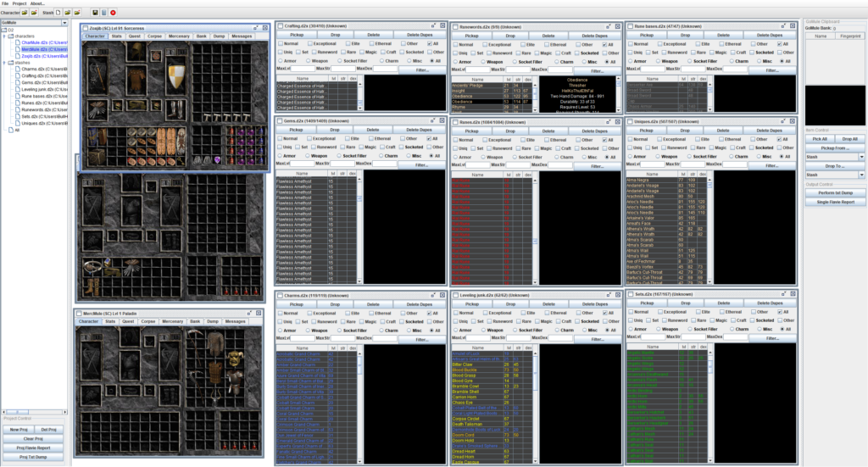Select the boots in CharMule's inventory

click(91, 286)
